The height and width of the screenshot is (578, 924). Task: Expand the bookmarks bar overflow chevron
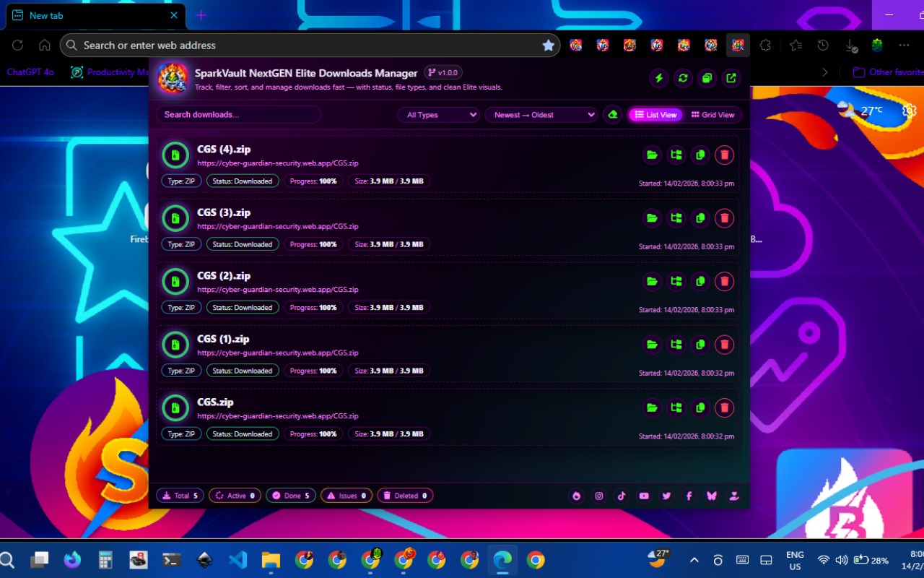(825, 72)
